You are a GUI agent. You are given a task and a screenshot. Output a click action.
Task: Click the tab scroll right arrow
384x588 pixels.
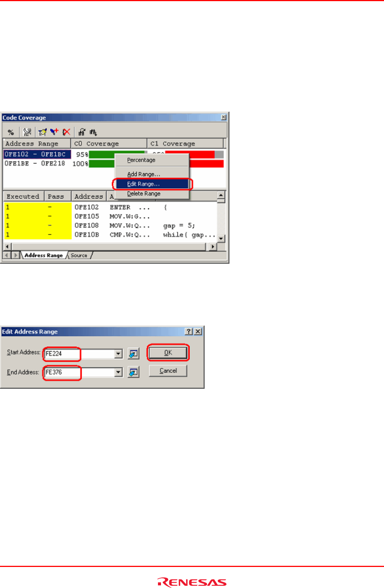16,255
